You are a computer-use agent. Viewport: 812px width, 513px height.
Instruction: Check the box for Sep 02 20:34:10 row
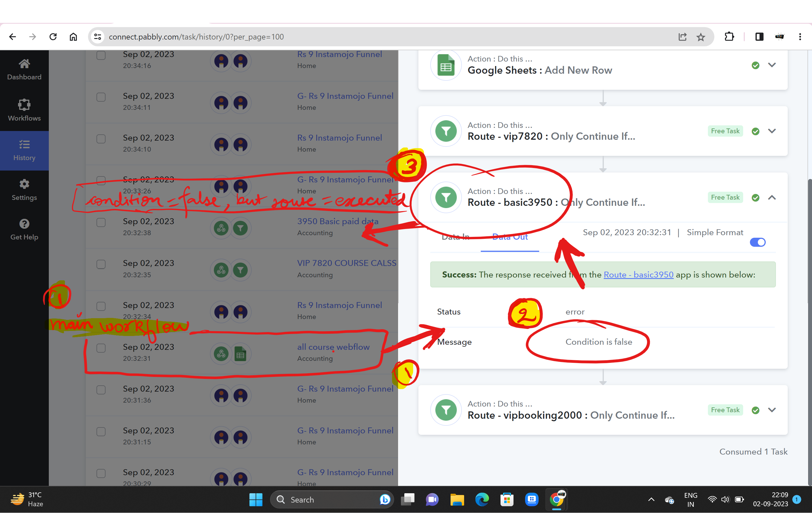pyautogui.click(x=101, y=139)
